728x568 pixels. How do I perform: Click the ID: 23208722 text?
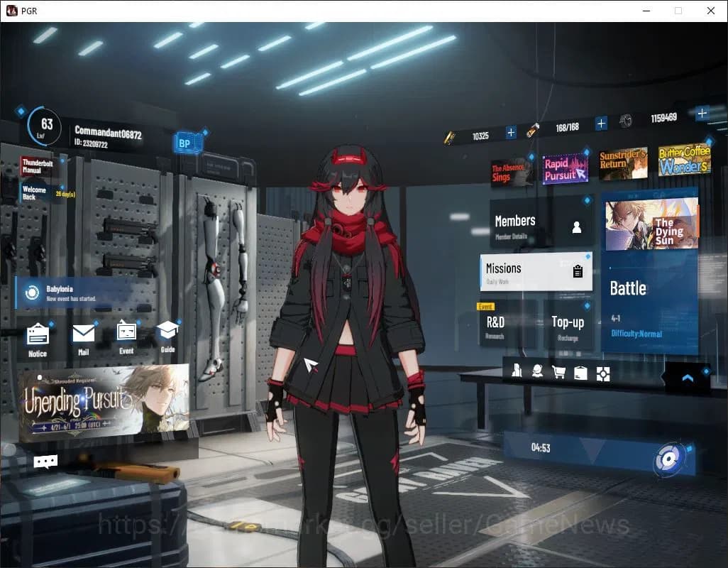(91, 143)
